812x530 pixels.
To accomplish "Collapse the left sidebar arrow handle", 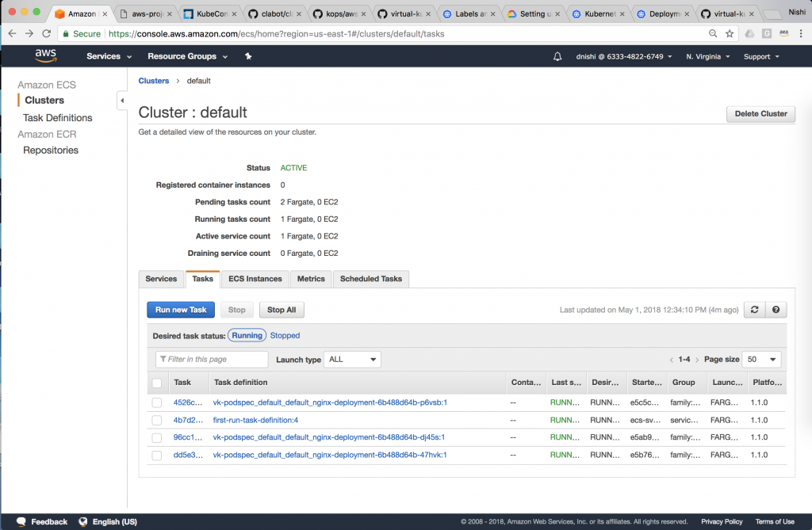I will (x=122, y=101).
